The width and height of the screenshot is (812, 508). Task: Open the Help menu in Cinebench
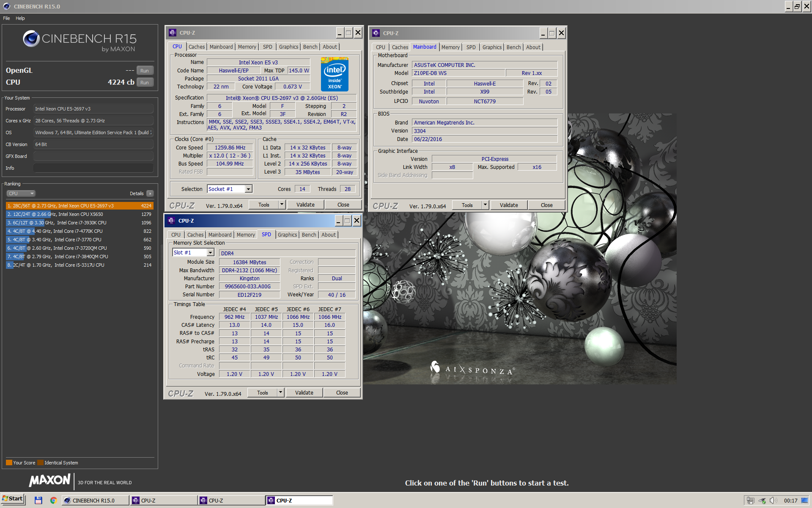coord(20,18)
